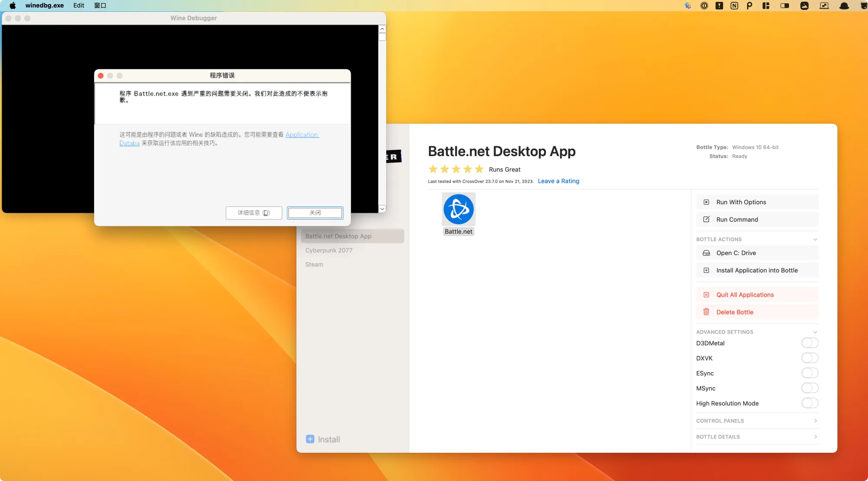Turn on the DXVK switch

click(x=809, y=358)
